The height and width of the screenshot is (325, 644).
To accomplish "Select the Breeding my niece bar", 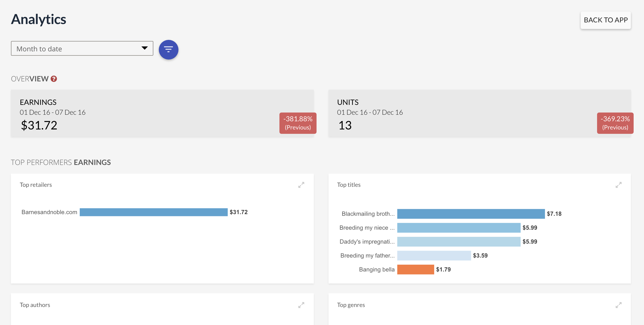I will pyautogui.click(x=459, y=228).
